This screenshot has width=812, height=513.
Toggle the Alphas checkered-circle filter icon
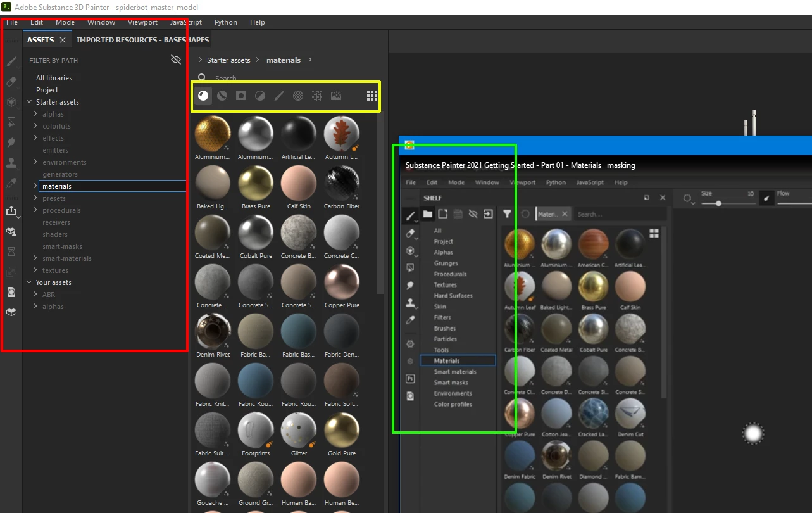click(x=298, y=96)
